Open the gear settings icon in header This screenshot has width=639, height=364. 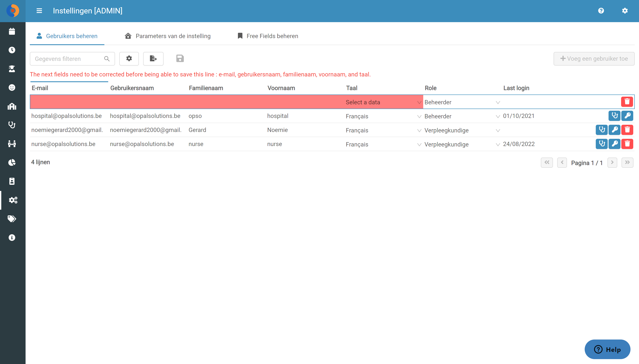click(625, 11)
